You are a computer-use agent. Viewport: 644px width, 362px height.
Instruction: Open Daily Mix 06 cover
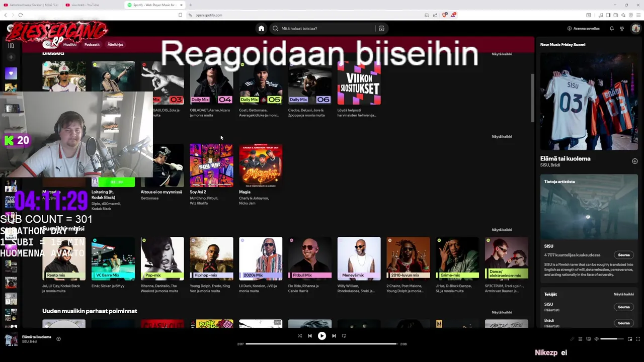[310, 83]
